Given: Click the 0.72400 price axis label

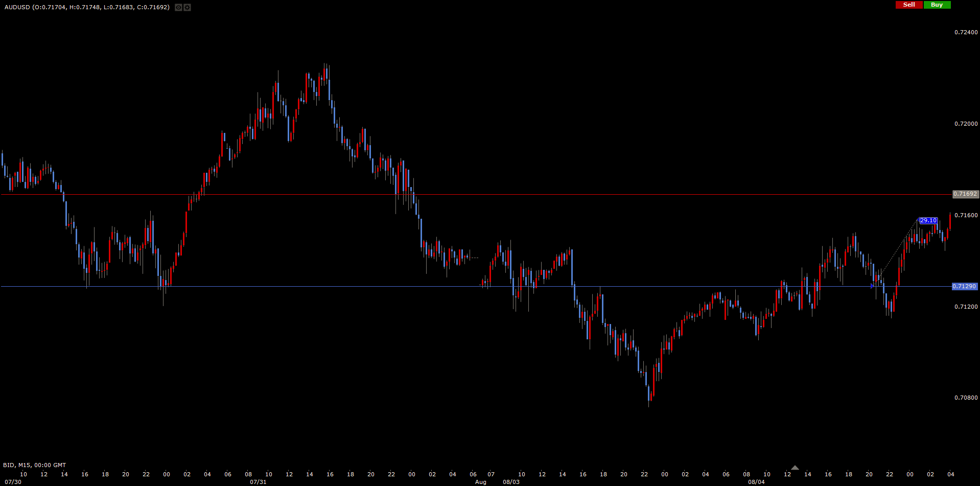Looking at the screenshot, I should [x=966, y=32].
